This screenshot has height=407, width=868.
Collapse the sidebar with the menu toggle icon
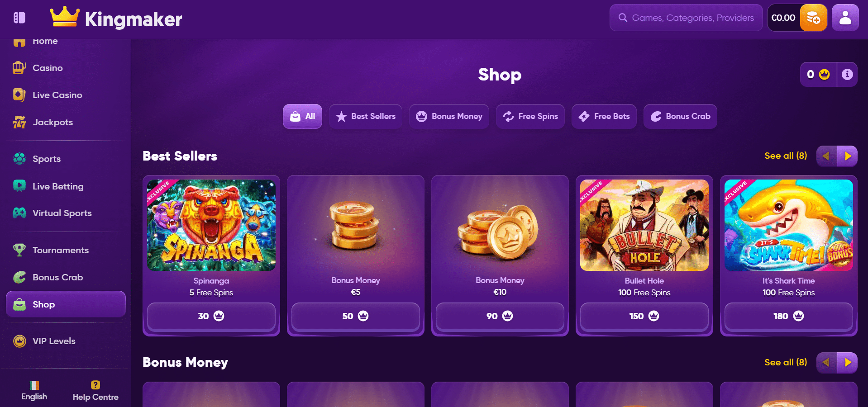19,18
